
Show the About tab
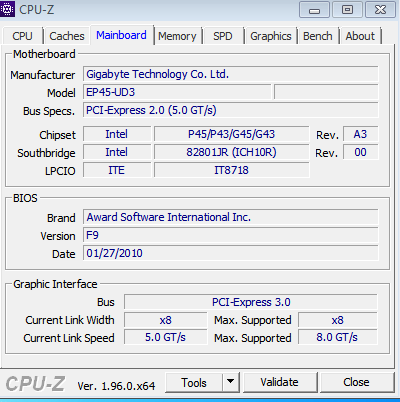[x=360, y=36]
